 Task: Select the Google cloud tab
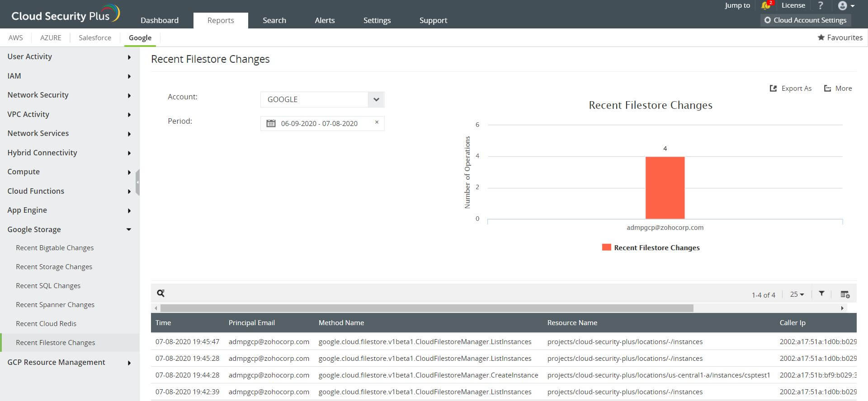click(x=140, y=37)
